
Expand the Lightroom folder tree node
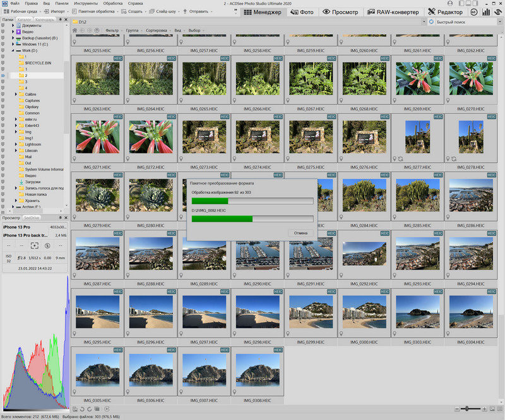point(16,144)
